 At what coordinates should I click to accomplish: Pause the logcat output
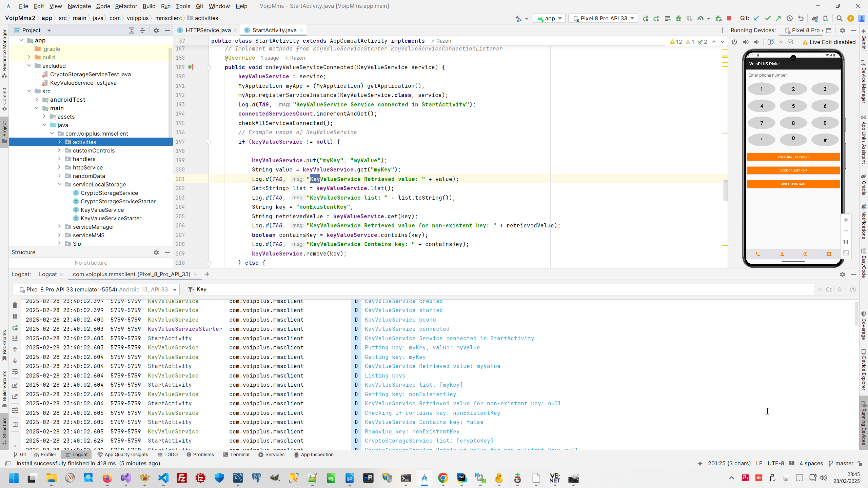click(15, 316)
